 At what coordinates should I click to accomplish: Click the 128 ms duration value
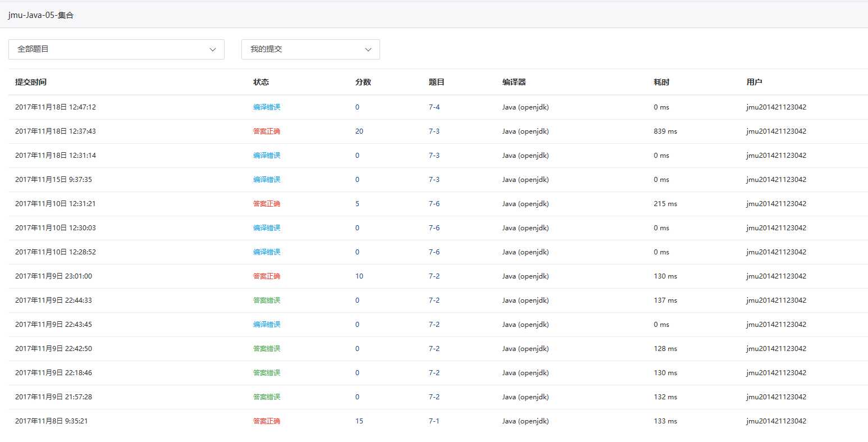pyautogui.click(x=665, y=349)
